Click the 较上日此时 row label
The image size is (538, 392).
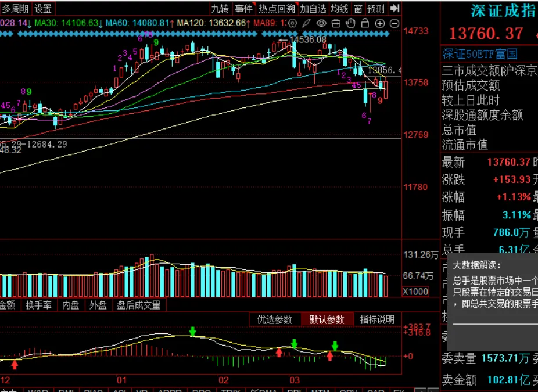pos(471,100)
